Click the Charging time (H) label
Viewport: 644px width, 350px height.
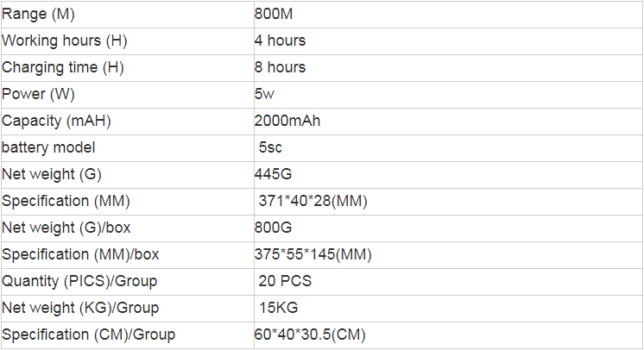63,67
